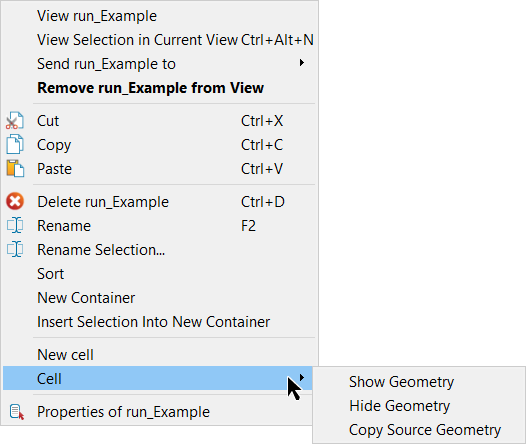Select the Sort menu entry
The width and height of the screenshot is (526, 444).
click(x=51, y=274)
